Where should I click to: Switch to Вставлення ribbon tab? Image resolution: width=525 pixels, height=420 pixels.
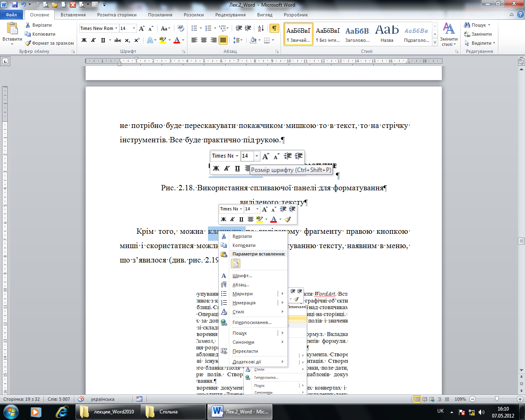coord(73,15)
